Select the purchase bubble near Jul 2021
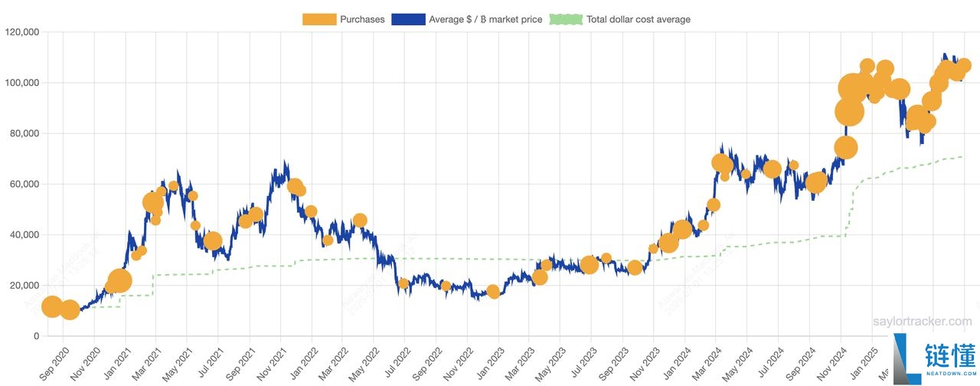The image size is (980, 386). coord(212,241)
